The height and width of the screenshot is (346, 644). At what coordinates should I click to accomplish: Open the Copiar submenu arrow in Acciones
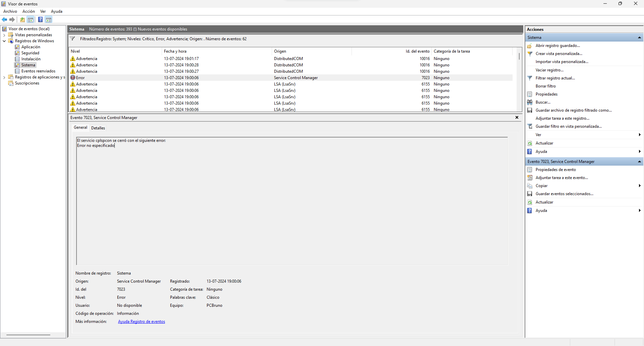click(640, 186)
